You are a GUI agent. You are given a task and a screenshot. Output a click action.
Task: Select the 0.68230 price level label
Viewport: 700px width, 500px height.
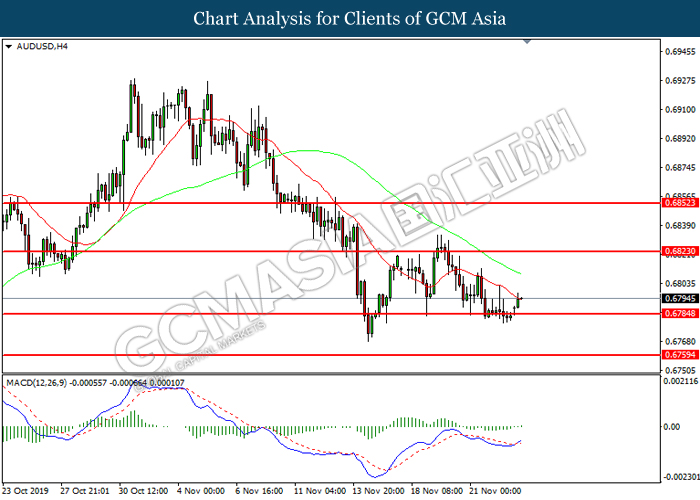tap(680, 251)
